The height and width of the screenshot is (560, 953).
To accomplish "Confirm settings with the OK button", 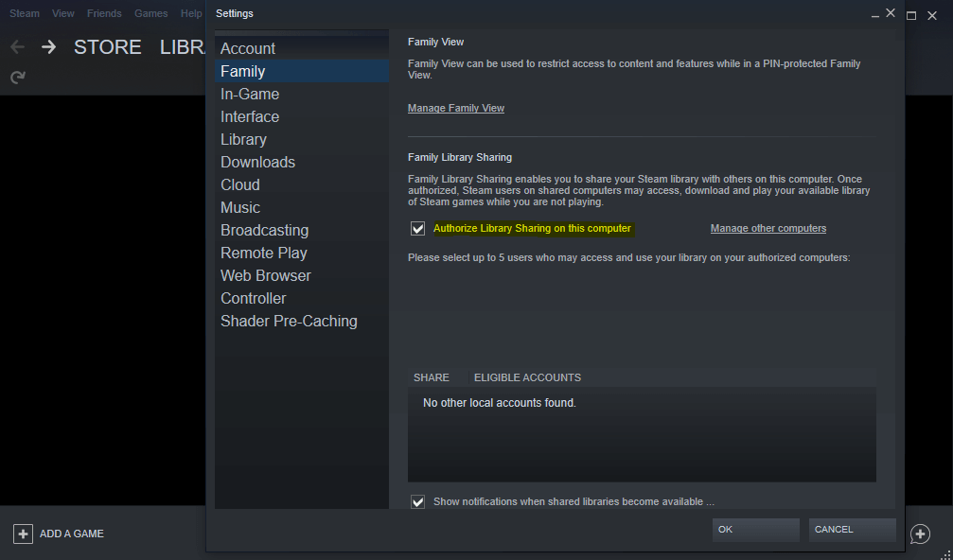I will point(755,530).
